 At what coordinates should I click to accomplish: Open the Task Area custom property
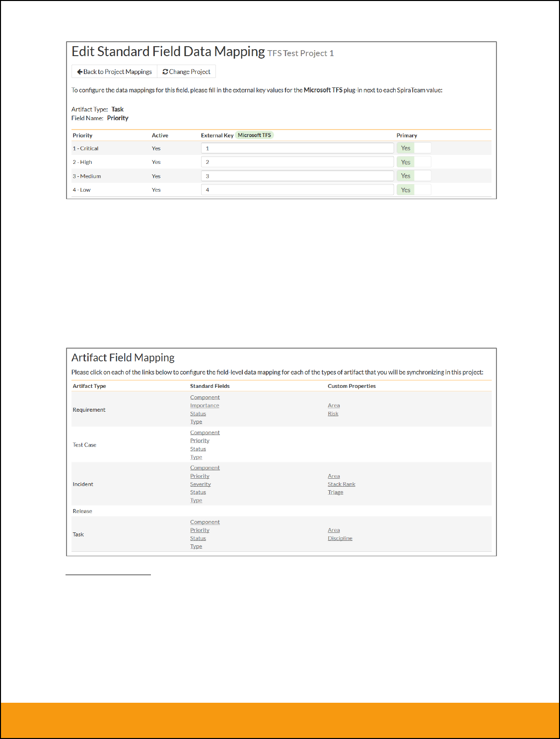334,530
